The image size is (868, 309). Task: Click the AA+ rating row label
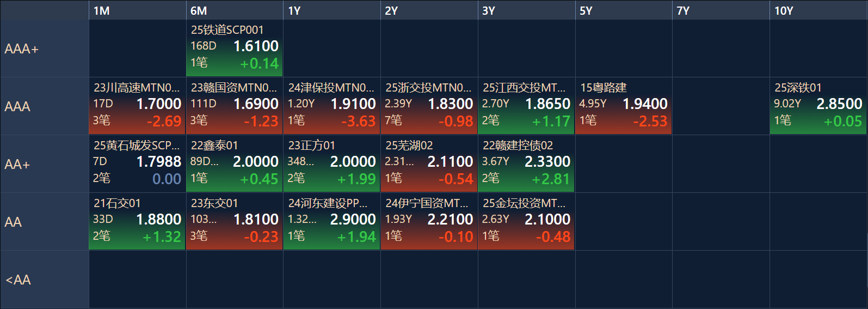(x=45, y=164)
